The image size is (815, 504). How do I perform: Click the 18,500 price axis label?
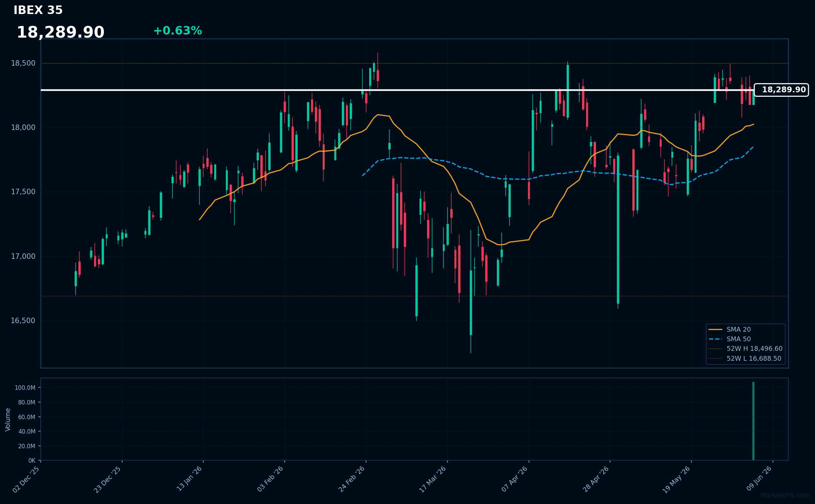coord(23,63)
